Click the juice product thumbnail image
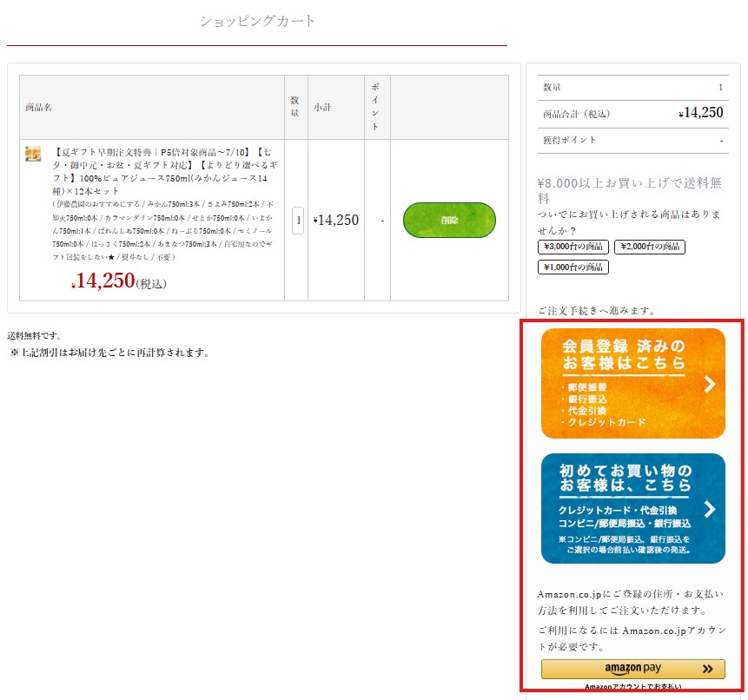Image resolution: width=748 pixels, height=700 pixels. tap(33, 154)
